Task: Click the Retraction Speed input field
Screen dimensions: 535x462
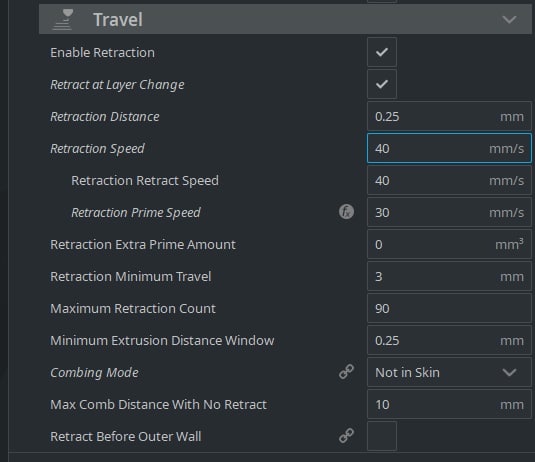Action: 449,148
